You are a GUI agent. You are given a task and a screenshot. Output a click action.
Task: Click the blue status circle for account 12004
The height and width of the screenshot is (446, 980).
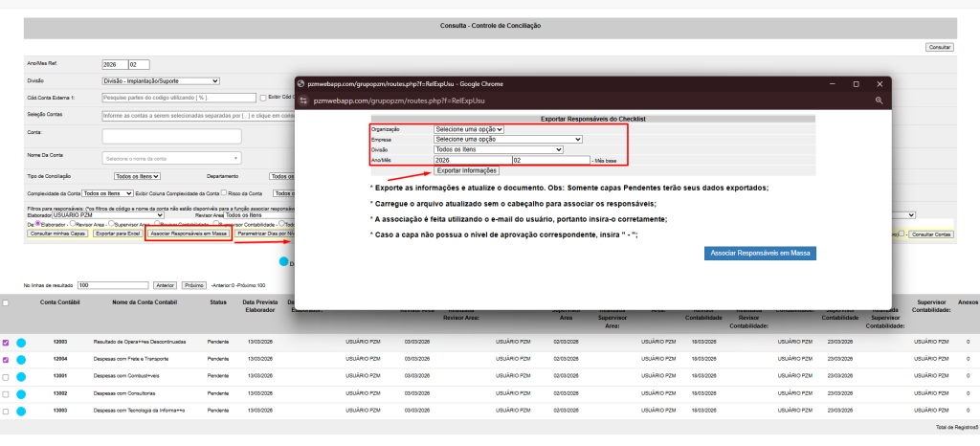(20, 359)
